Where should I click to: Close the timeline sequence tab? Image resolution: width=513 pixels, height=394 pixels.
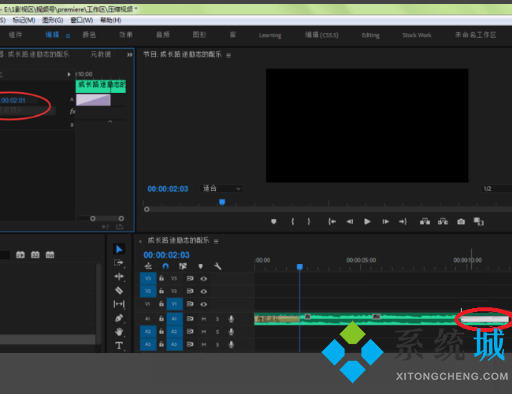[140, 241]
